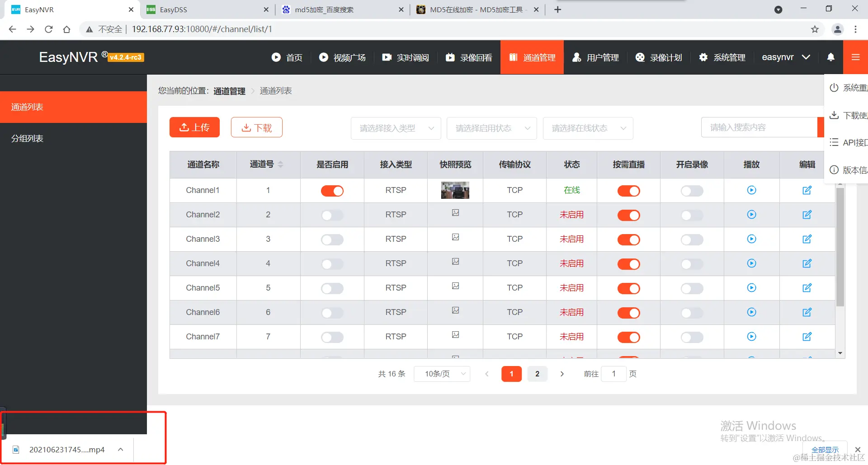868x465 pixels.
Task: Play Channel6 stream via play icon
Action: 751,312
